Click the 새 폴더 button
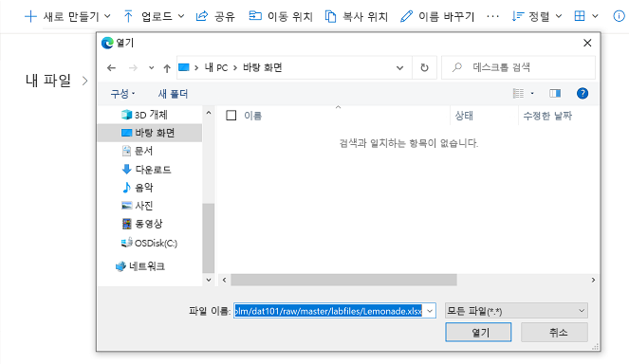629x364 pixels. click(x=173, y=94)
